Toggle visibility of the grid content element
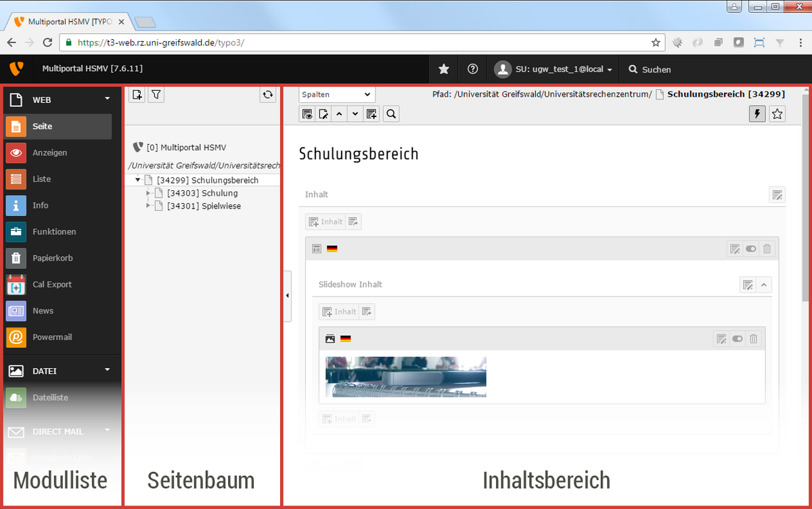The image size is (812, 509). [751, 249]
